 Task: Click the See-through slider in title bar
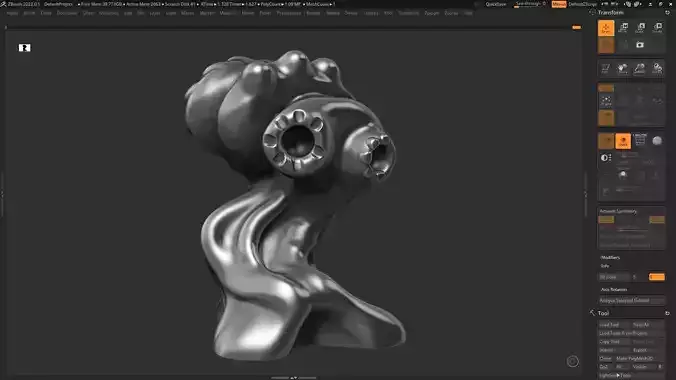[x=530, y=4]
